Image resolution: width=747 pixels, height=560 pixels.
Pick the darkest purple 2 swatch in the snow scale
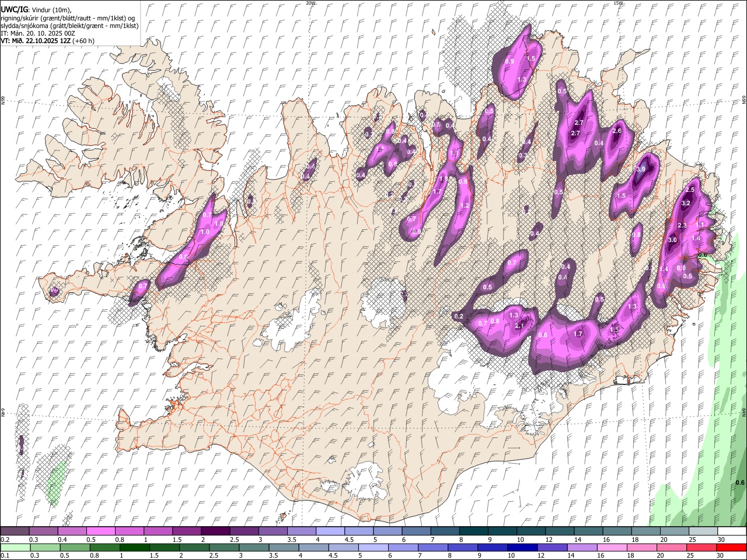(215, 531)
